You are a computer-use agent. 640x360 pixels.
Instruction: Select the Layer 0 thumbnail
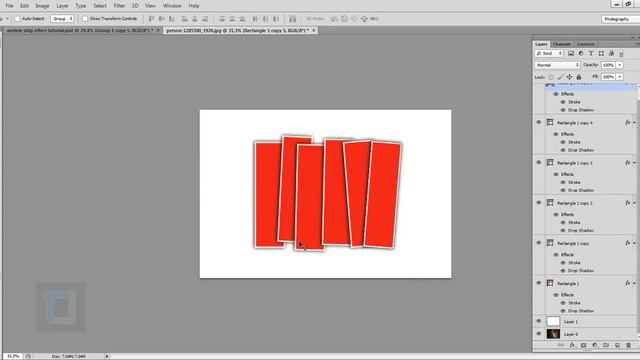pyautogui.click(x=553, y=334)
